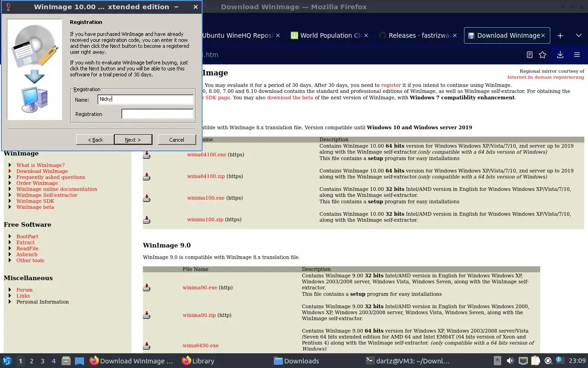Screen dimensions: 588x368
Task: Click the removable media eject tray icon
Action: [x=497, y=361]
